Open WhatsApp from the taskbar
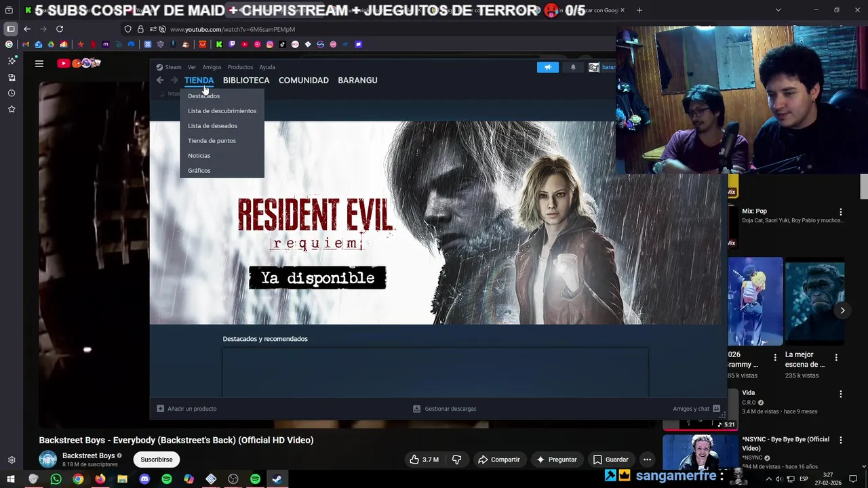This screenshot has width=868, height=488. 56,479
